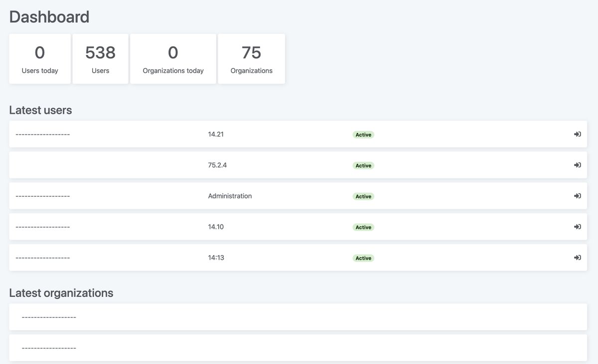Screen dimensions: 598x364
Task: Click the text "14.21" in Latest users
Action: [216, 134]
